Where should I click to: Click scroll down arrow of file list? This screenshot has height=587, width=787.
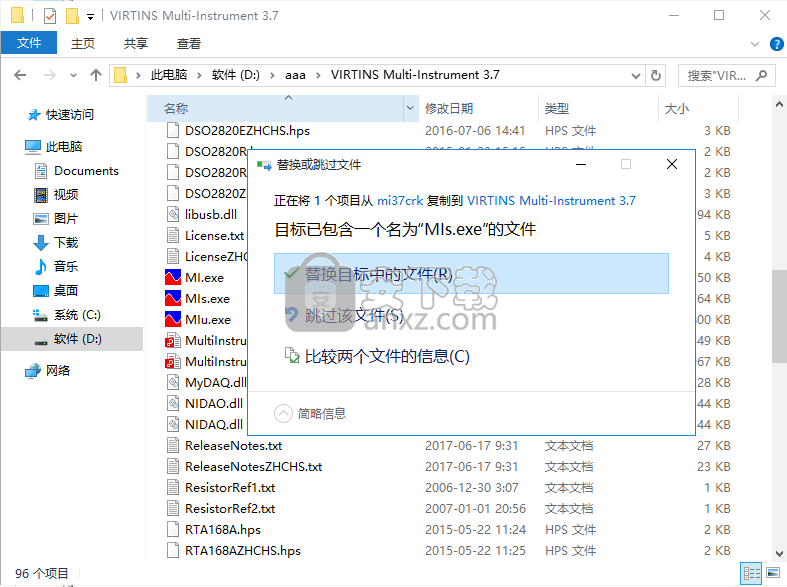(x=779, y=554)
